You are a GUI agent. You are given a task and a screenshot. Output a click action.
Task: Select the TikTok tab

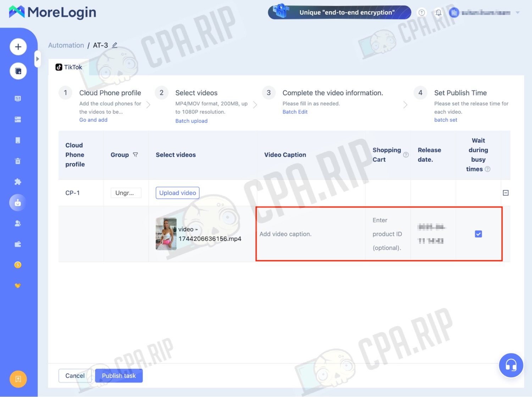69,67
